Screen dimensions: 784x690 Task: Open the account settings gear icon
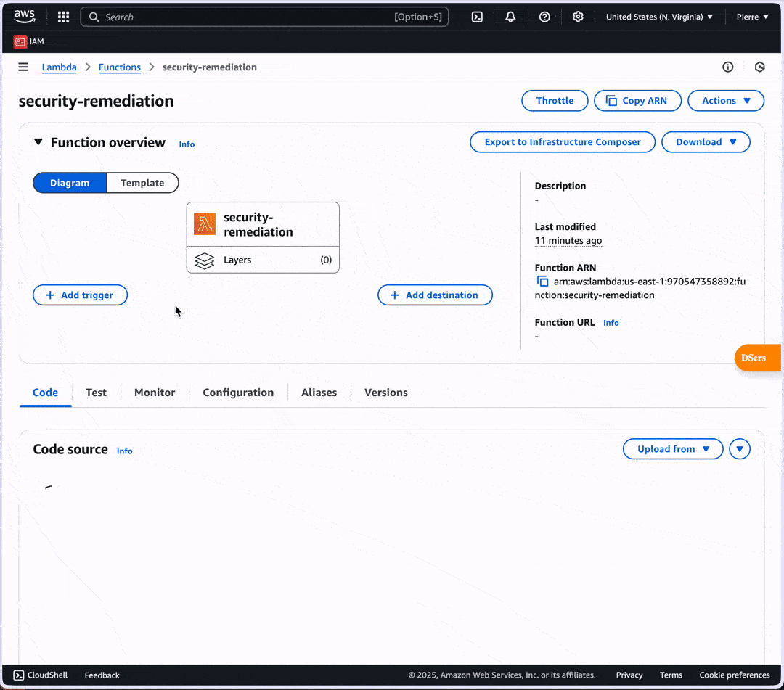pos(578,16)
